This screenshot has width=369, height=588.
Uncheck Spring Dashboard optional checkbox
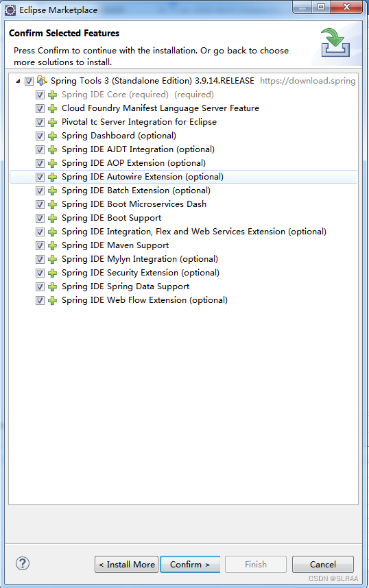click(x=40, y=136)
